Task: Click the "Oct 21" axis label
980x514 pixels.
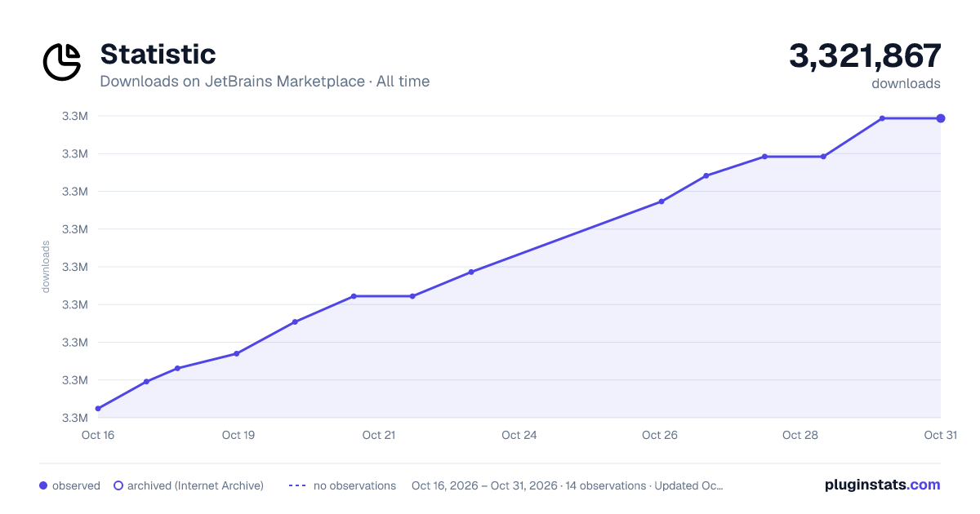Action: [x=379, y=435]
